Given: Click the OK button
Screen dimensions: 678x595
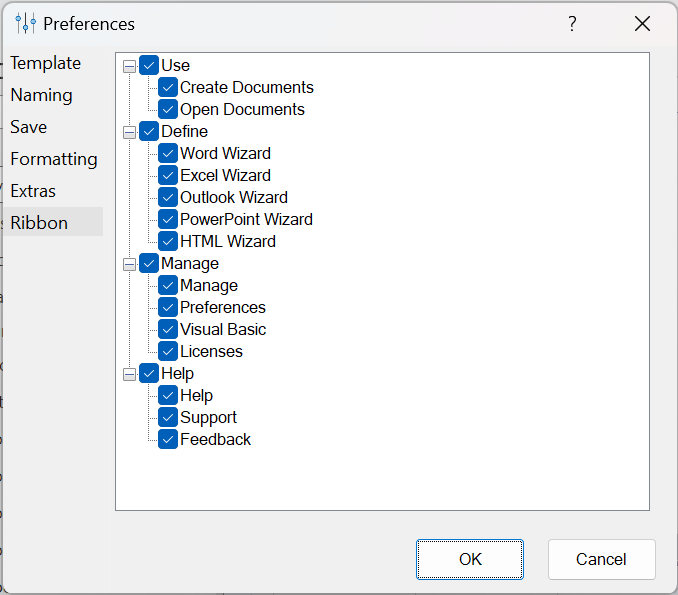Looking at the screenshot, I should coord(470,559).
